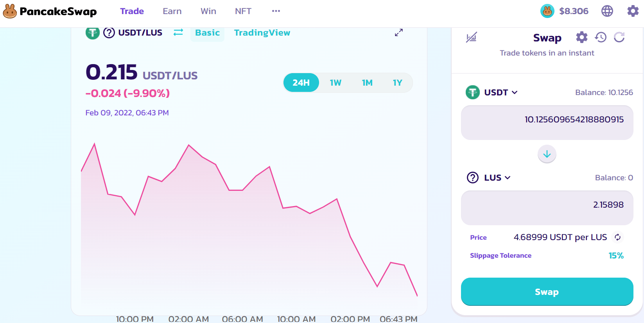Open the LUS token dropdown
The height and width of the screenshot is (323, 644).
pos(489,178)
